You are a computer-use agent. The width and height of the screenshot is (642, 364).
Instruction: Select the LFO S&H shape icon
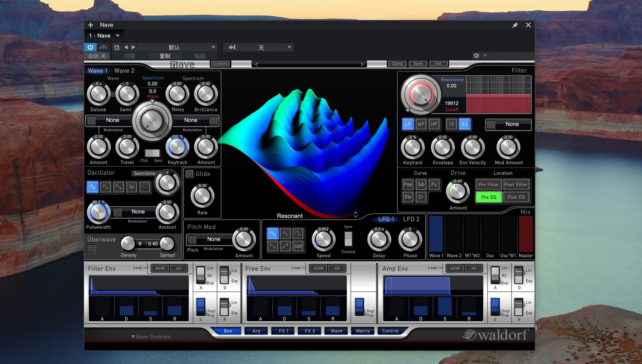[x=298, y=246]
